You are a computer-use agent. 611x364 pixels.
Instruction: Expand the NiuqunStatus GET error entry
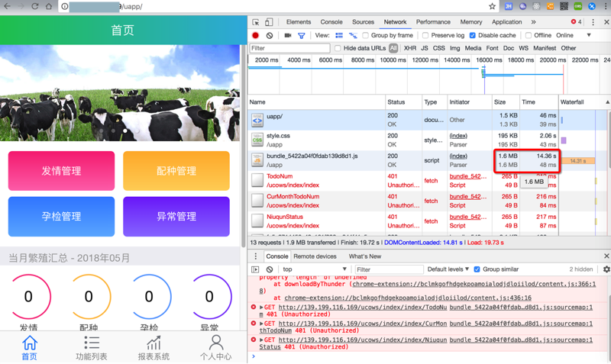(261, 340)
